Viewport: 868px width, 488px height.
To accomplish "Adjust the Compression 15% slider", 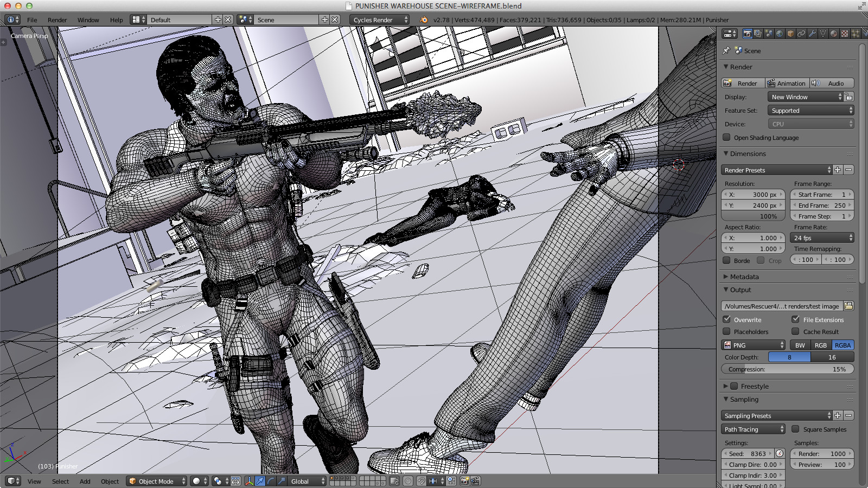I will (x=788, y=369).
